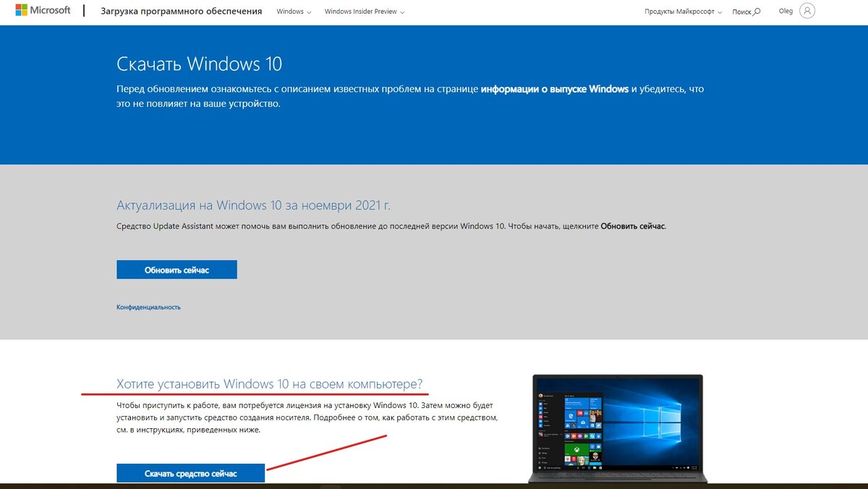Click bold Обновить сейчас text in paragraph
The image size is (868, 489).
[633, 226]
